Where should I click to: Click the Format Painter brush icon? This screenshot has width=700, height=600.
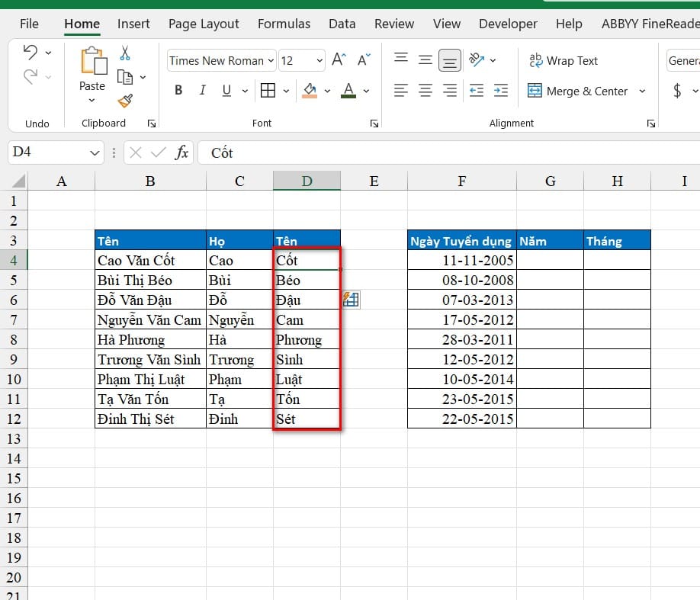[126, 101]
